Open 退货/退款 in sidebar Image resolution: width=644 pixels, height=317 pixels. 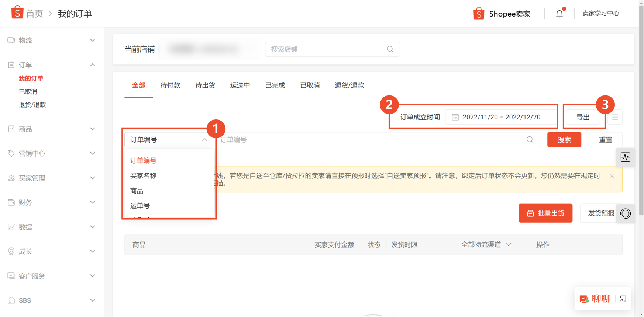click(x=32, y=105)
